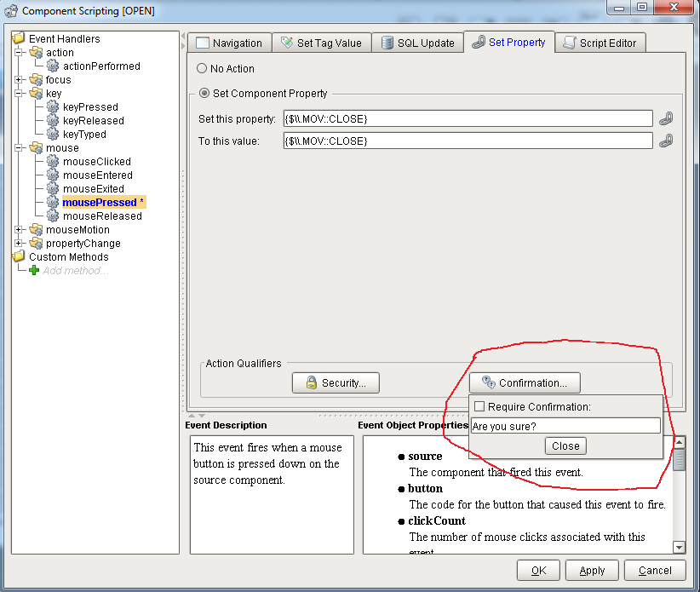
Task: Click the Component Scripting window title icon
Action: coord(11,11)
